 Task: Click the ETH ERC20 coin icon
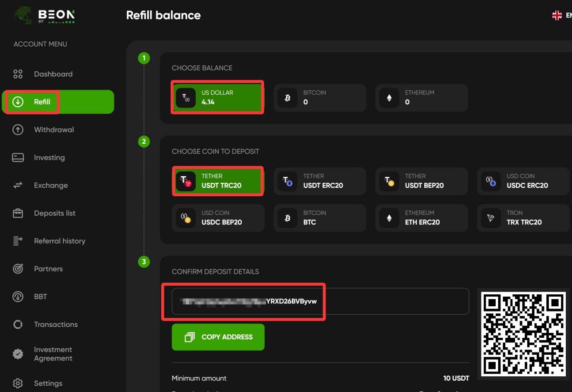[389, 218]
